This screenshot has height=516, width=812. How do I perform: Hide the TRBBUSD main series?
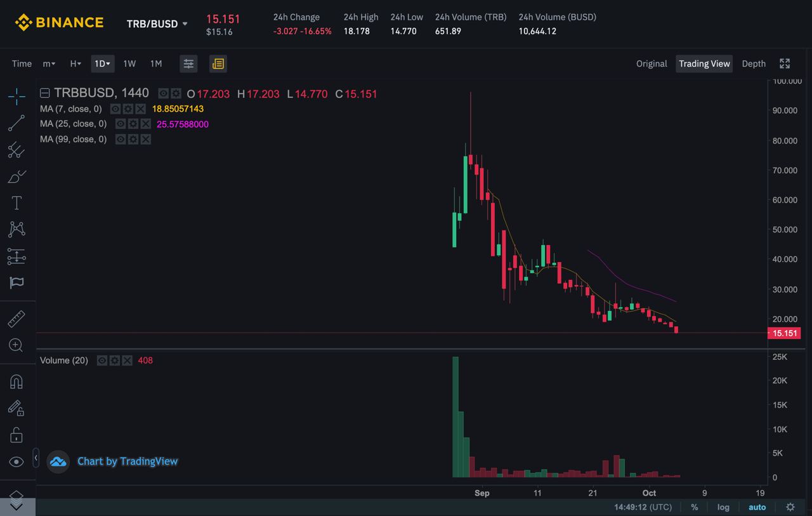pos(164,94)
